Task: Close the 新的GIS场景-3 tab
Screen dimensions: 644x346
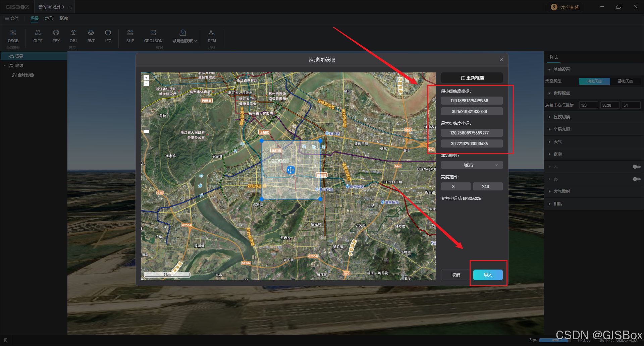Action: tap(70, 7)
